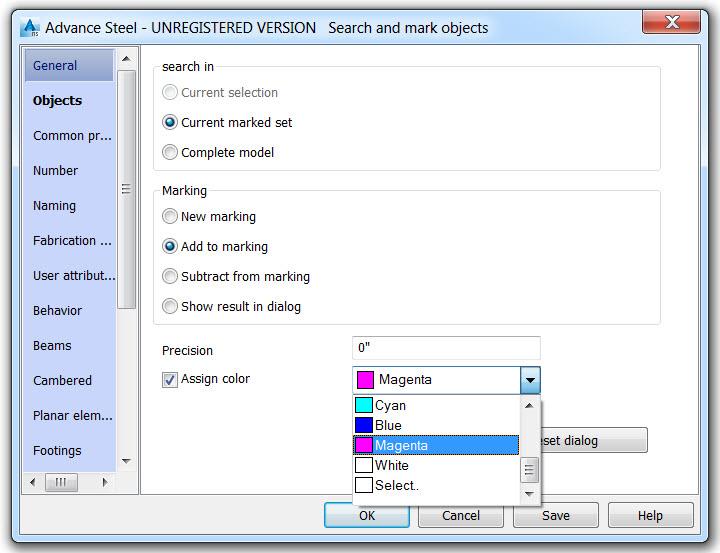Pick Blue from color list
Image resolution: width=720 pixels, height=553 pixels.
436,425
